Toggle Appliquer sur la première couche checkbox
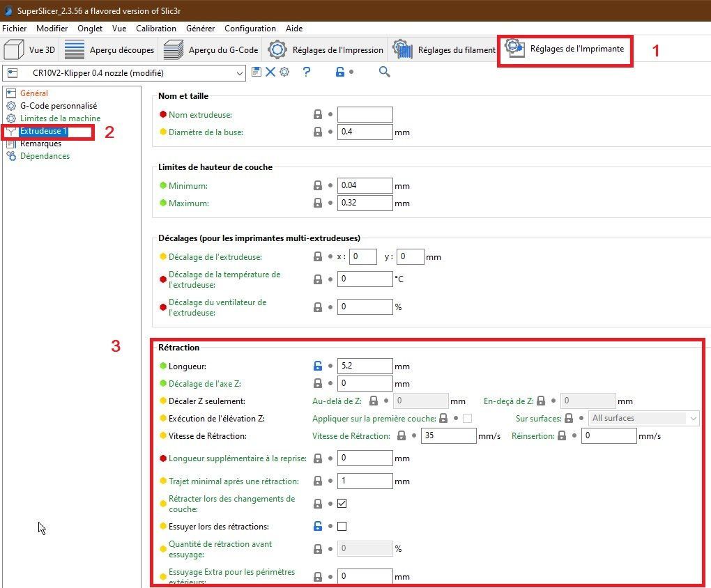Viewport: 711px width, 588px height. tap(467, 419)
